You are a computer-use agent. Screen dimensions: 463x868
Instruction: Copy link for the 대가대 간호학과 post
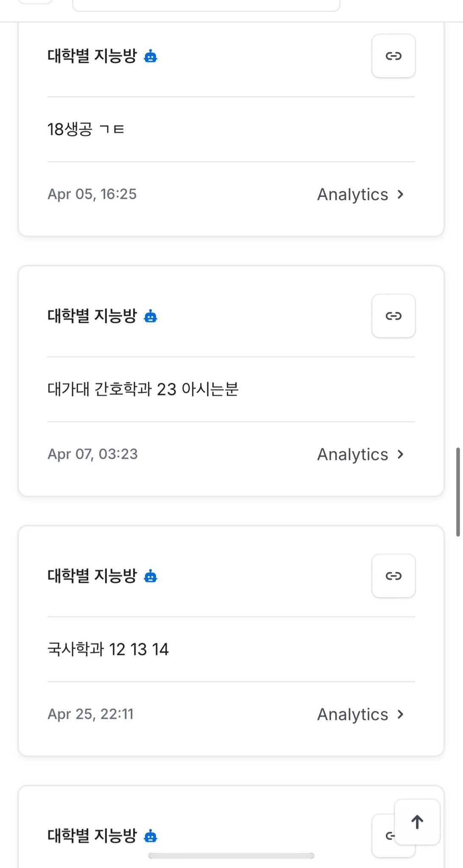[393, 316]
